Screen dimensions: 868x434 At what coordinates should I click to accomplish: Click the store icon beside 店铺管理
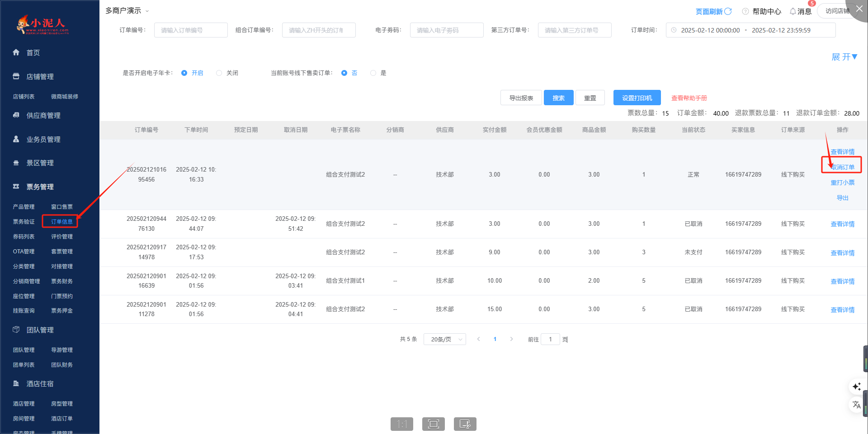[x=16, y=76]
